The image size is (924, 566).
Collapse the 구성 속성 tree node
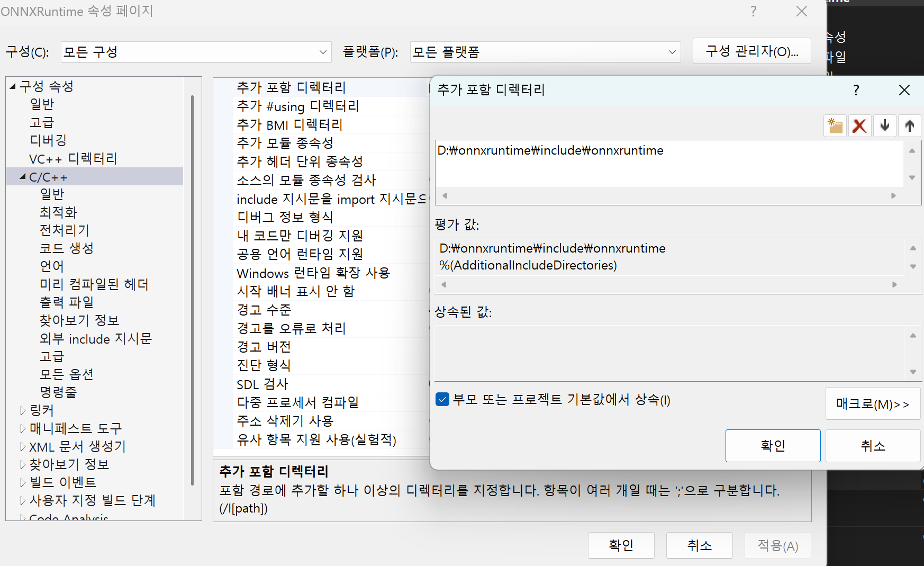pos(13,86)
